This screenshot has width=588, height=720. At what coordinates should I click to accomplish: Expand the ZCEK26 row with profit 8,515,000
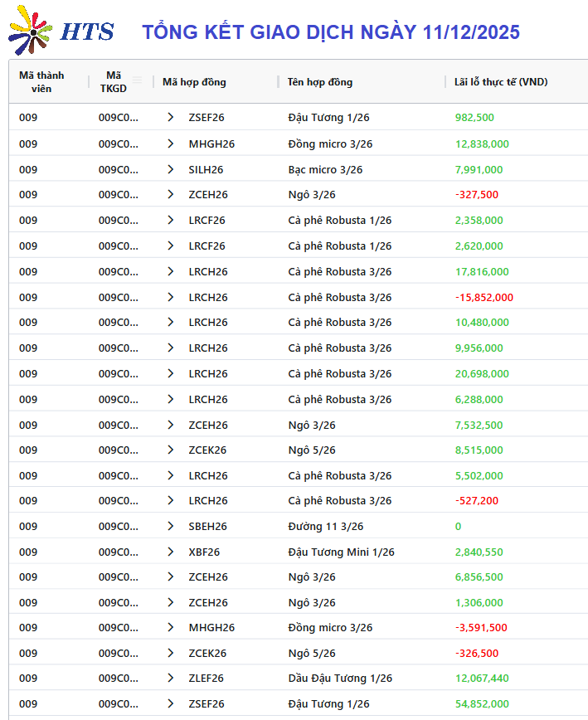pyautogui.click(x=171, y=450)
